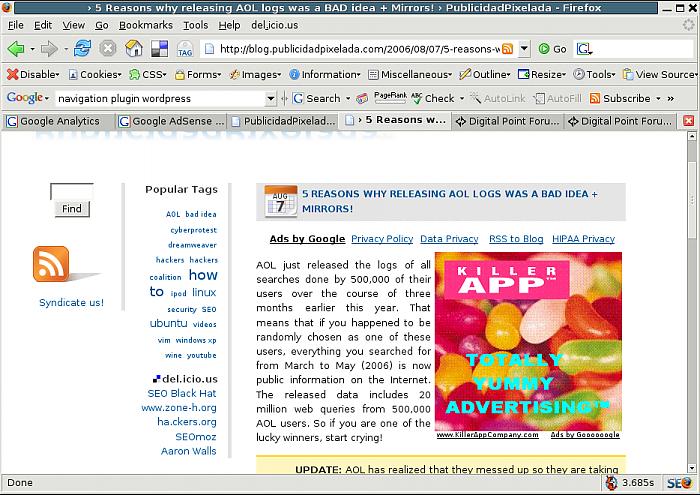
Task: Open the SEO Black Hat link
Action: (x=182, y=393)
